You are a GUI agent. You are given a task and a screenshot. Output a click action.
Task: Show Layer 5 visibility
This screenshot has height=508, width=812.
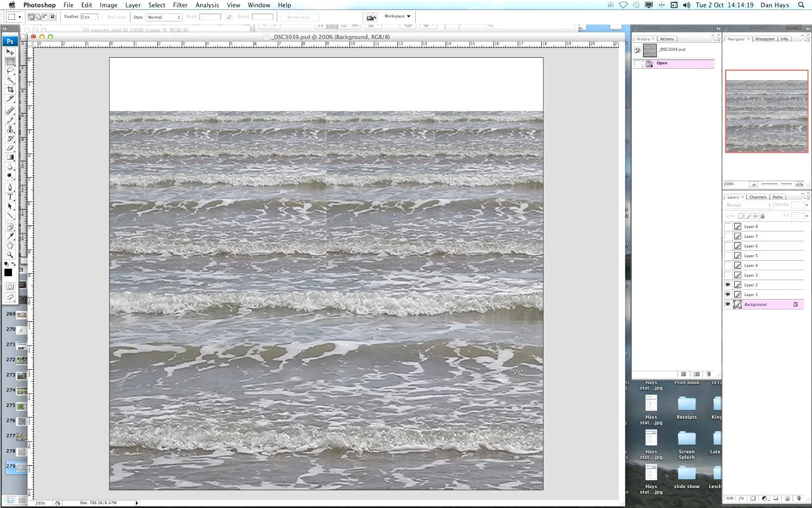click(x=727, y=256)
